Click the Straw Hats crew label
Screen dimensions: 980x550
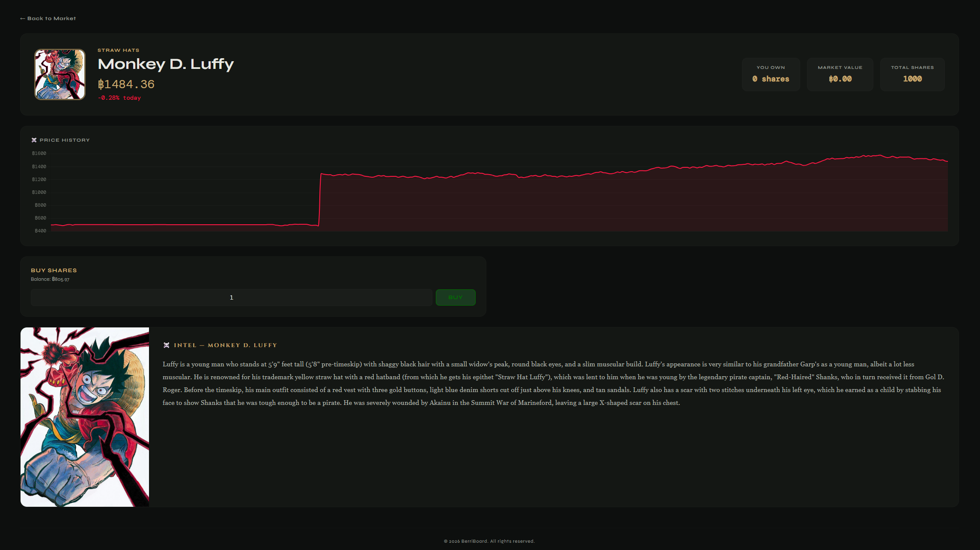[118, 50]
